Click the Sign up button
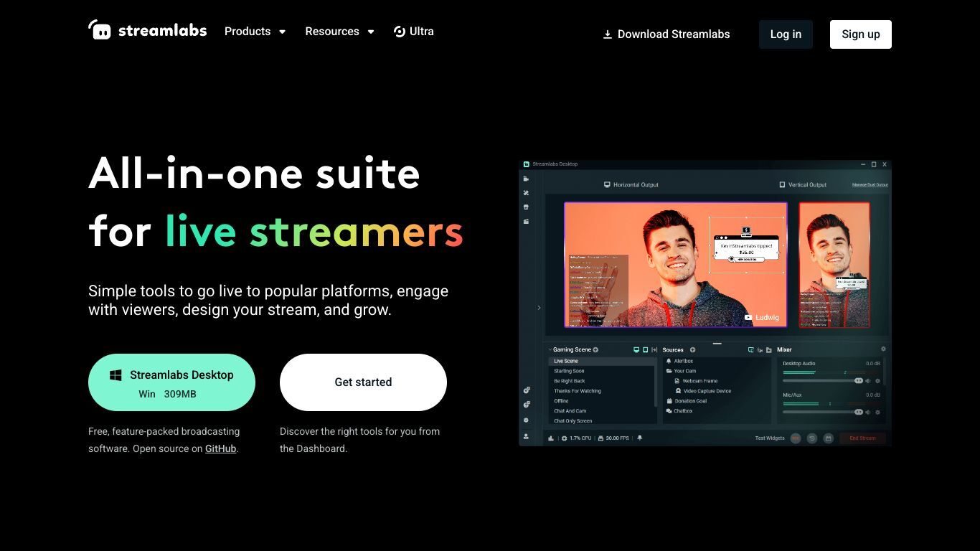980x551 pixels. pos(861,34)
